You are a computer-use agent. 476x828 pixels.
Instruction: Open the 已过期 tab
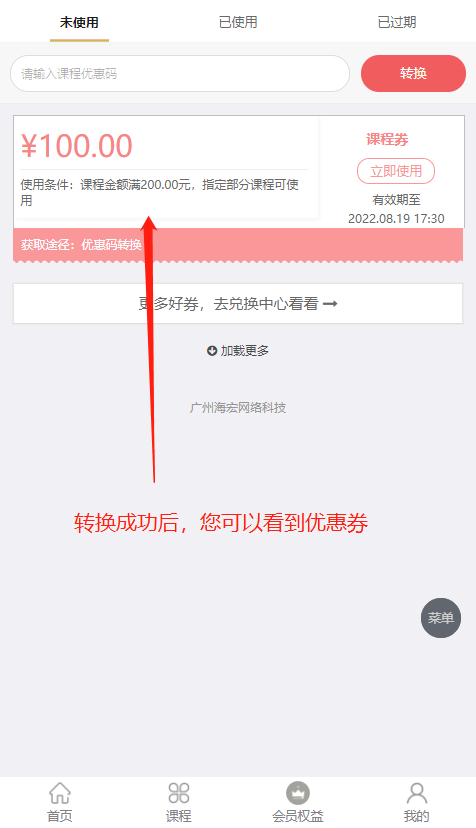pos(397,22)
